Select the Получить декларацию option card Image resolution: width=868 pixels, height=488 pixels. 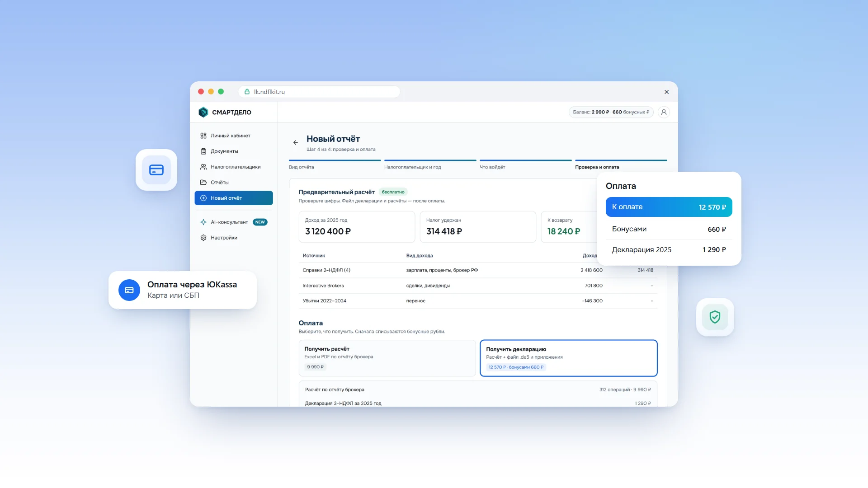569,358
